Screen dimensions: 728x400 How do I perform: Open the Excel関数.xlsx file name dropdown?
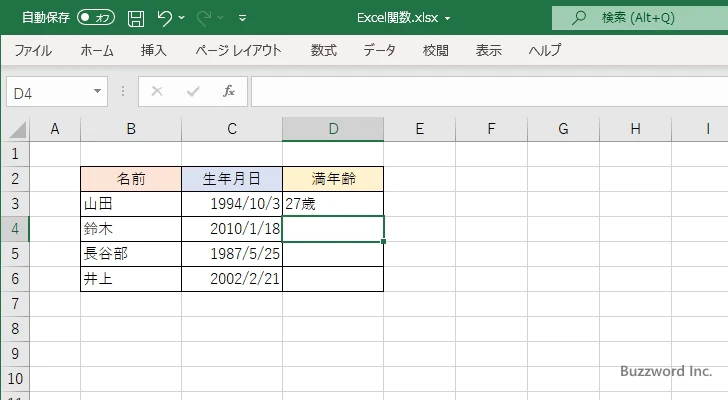[448, 19]
